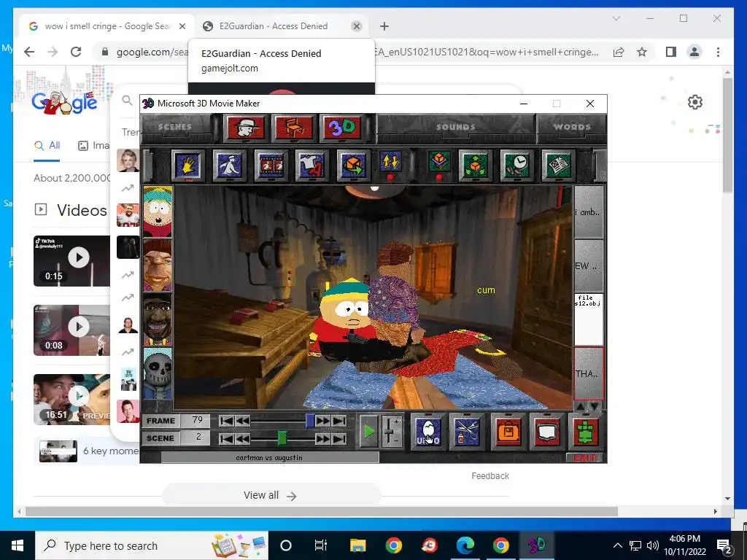Pick the bearded dark-skinned actor thumbnail

[158, 319]
